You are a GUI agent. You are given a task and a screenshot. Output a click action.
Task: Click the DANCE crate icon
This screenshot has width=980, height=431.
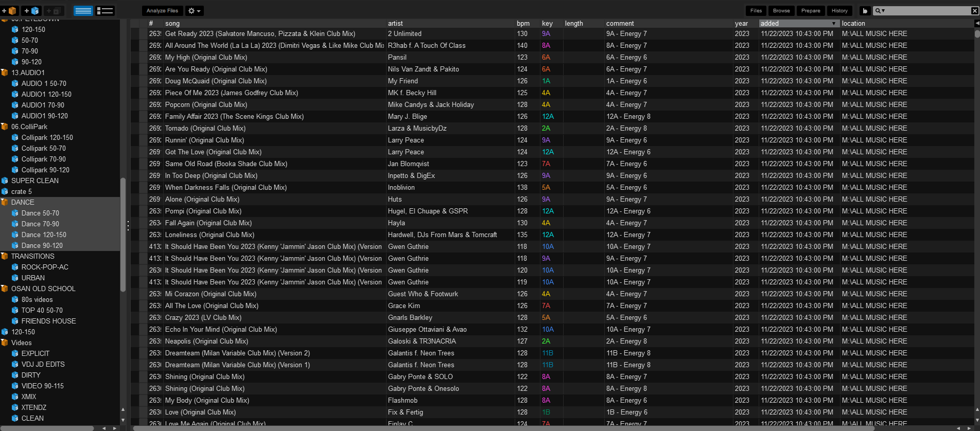point(5,202)
